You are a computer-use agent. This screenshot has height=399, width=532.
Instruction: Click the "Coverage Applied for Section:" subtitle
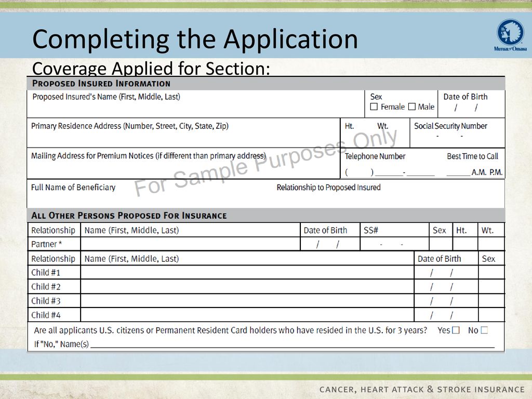[151, 68]
